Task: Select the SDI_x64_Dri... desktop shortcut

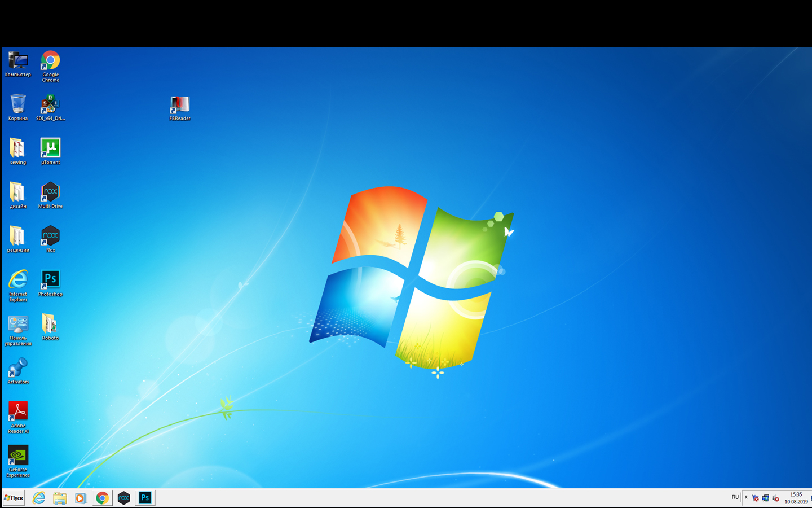Action: click(50, 108)
